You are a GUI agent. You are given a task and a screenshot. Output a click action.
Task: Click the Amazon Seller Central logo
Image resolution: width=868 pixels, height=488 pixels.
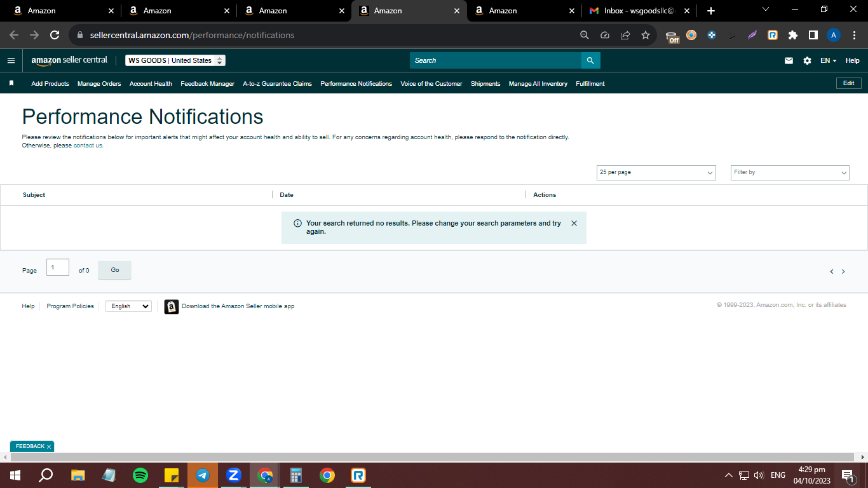point(69,60)
